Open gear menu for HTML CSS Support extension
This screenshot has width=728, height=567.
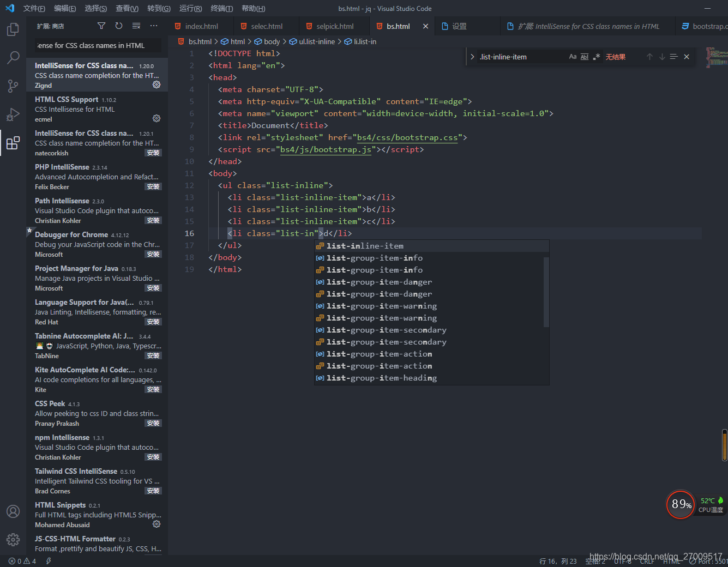[157, 118]
